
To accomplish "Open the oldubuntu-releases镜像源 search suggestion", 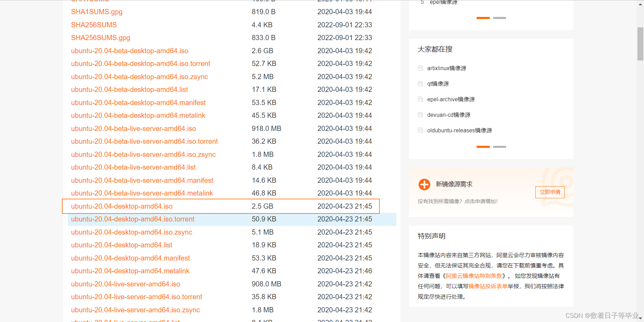I will pyautogui.click(x=459, y=130).
